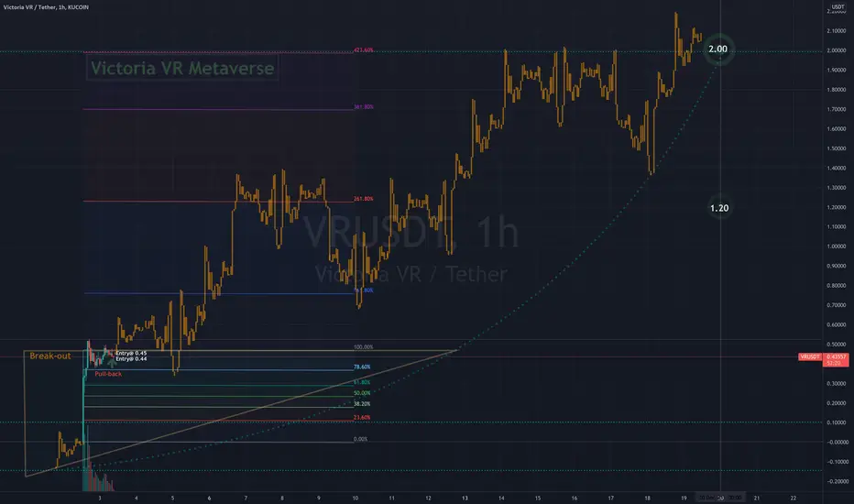This screenshot has width=854, height=504.
Task: Select the green up-arrow entry marker
Action: click(112, 361)
